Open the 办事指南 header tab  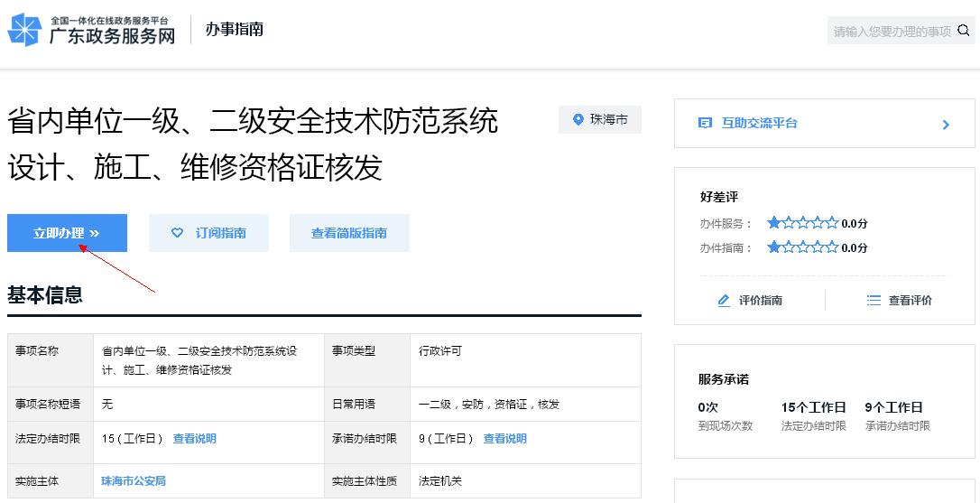click(235, 30)
